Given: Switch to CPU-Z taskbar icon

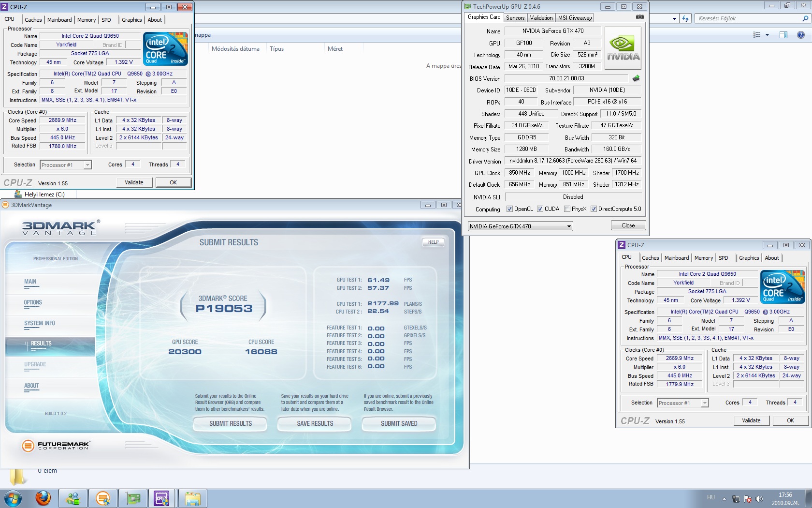Looking at the screenshot, I should pos(162,498).
